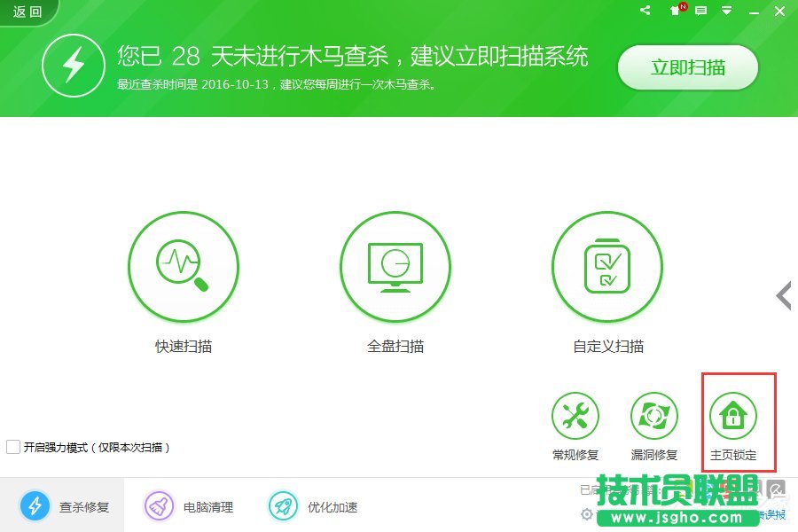Image resolution: width=798 pixels, height=532 pixels.
Task: Select the 快速扫描 quick scan icon
Action: point(184,267)
